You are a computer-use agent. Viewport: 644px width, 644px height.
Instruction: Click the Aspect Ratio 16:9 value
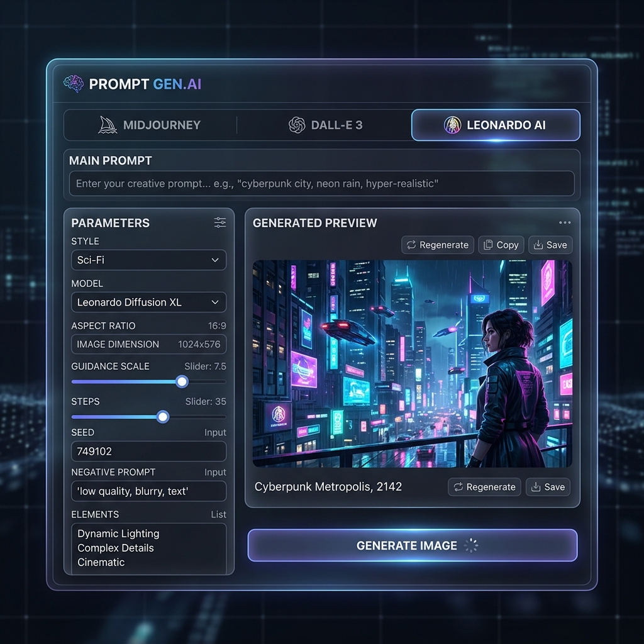(217, 326)
